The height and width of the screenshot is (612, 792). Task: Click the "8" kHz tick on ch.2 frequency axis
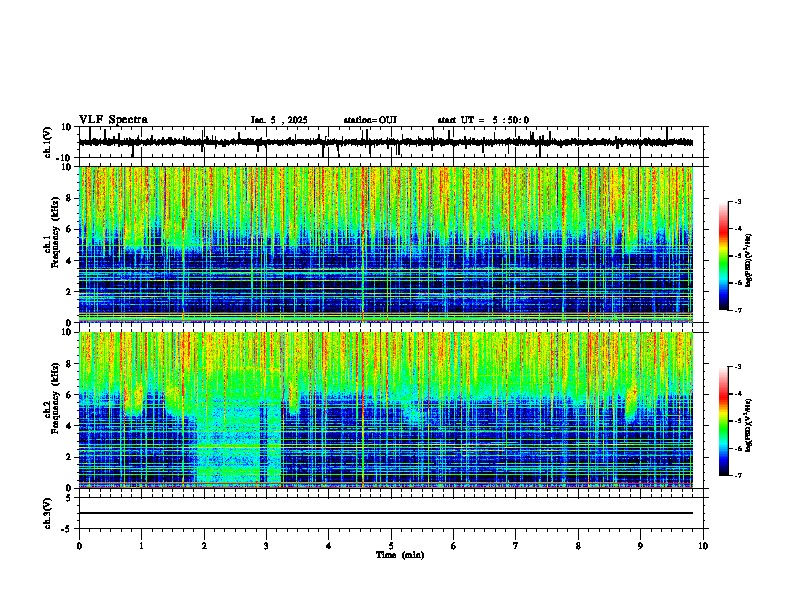click(x=69, y=364)
